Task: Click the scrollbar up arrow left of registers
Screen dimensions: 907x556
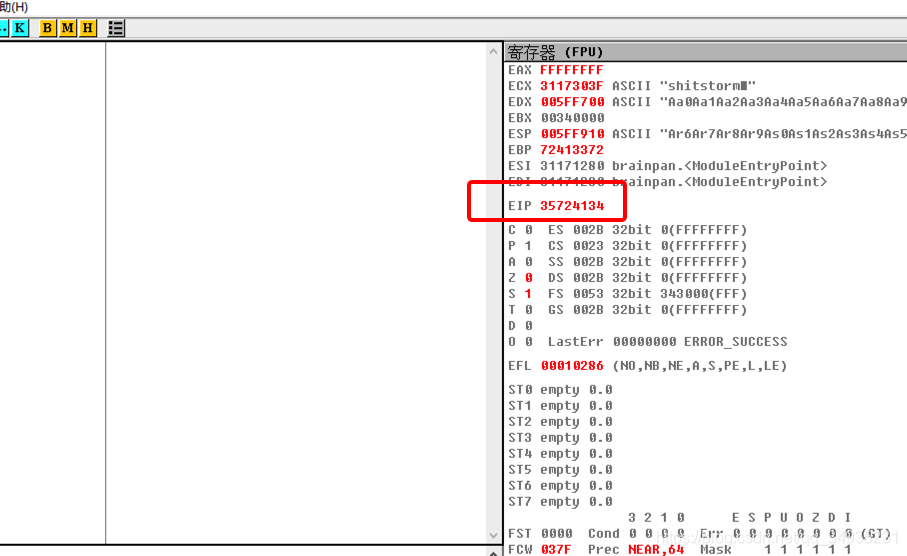Action: click(493, 51)
